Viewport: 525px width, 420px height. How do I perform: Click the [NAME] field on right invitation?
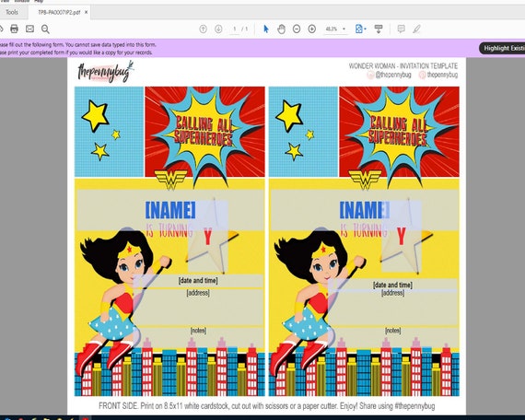(x=365, y=210)
